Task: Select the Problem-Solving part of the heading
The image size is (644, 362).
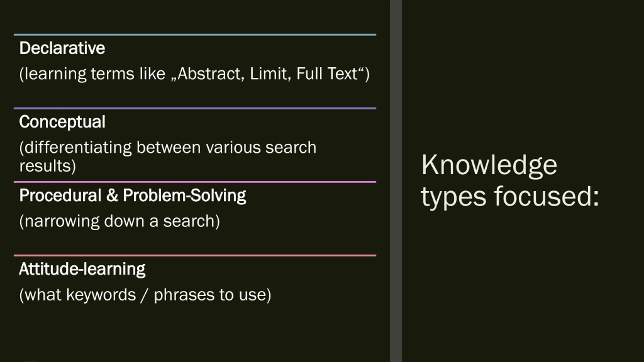Action: point(184,196)
